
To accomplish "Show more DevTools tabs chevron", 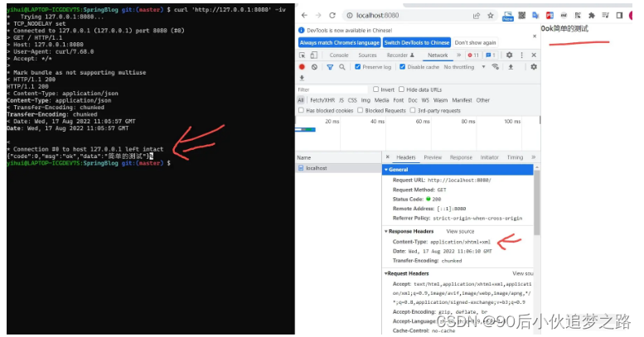I will (x=459, y=55).
